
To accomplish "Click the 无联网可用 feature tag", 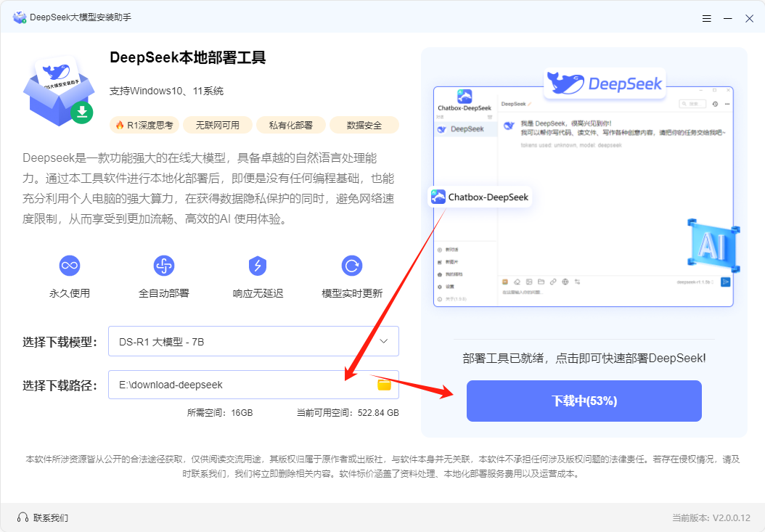I will pos(217,125).
